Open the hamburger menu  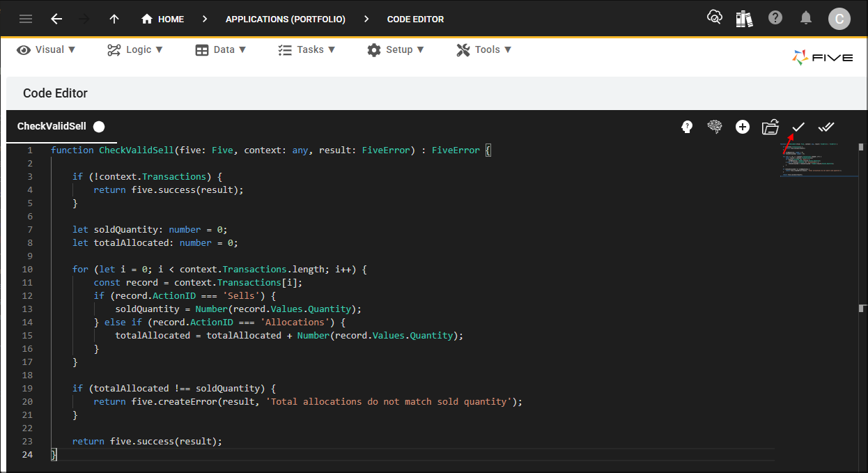click(26, 19)
